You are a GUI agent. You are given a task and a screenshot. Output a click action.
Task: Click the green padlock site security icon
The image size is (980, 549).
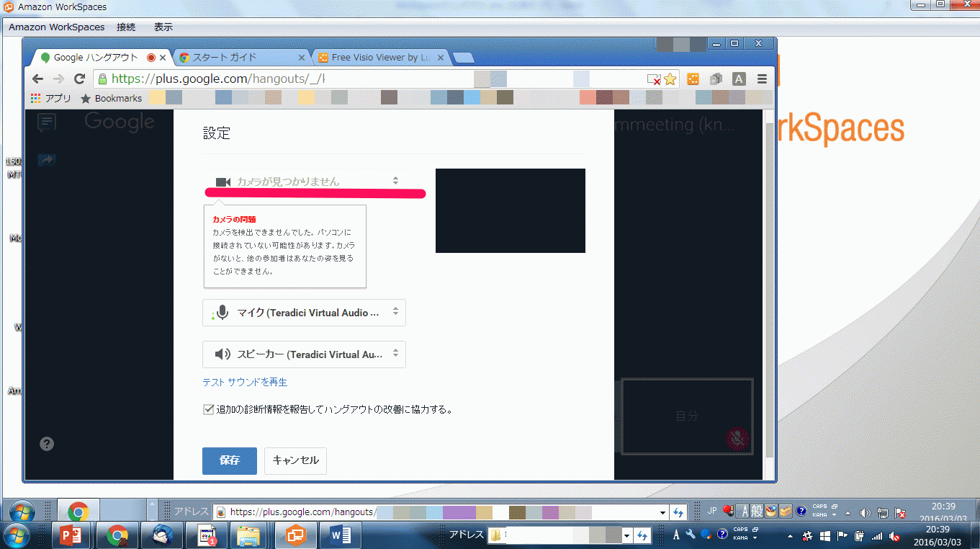coord(102,79)
